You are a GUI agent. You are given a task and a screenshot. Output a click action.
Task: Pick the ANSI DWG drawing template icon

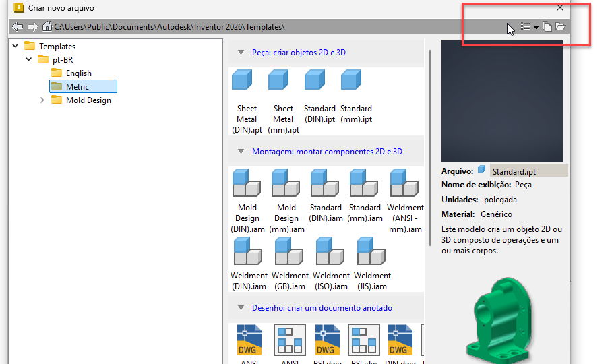pyautogui.click(x=249, y=340)
